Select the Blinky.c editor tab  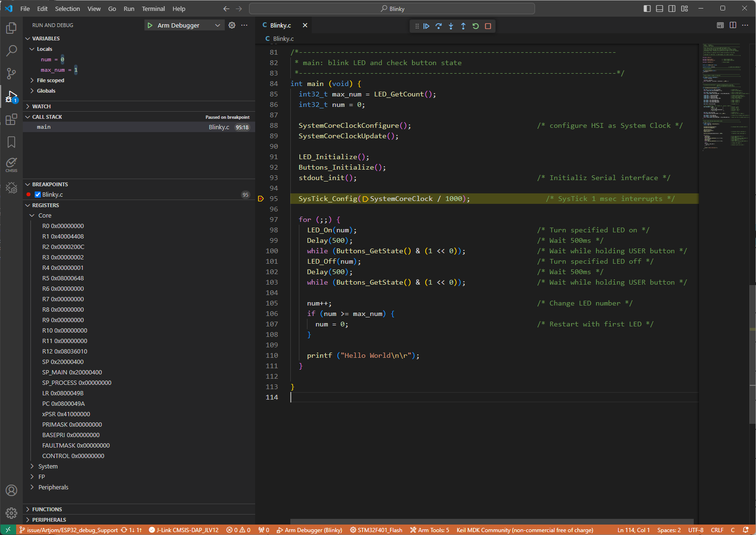coord(280,25)
